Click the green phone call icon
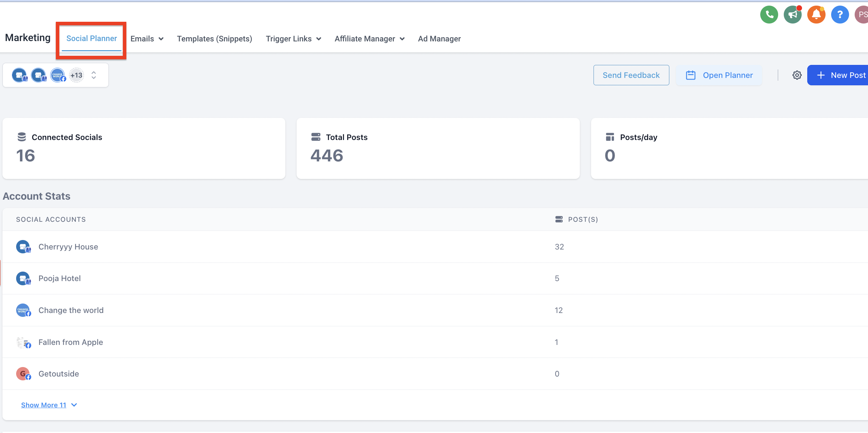This screenshot has height=433, width=868. click(769, 15)
